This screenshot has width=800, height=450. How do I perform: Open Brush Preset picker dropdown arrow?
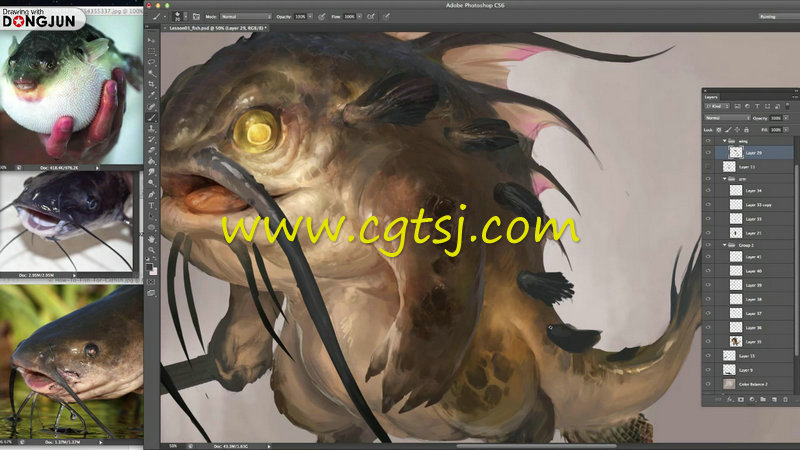click(186, 16)
